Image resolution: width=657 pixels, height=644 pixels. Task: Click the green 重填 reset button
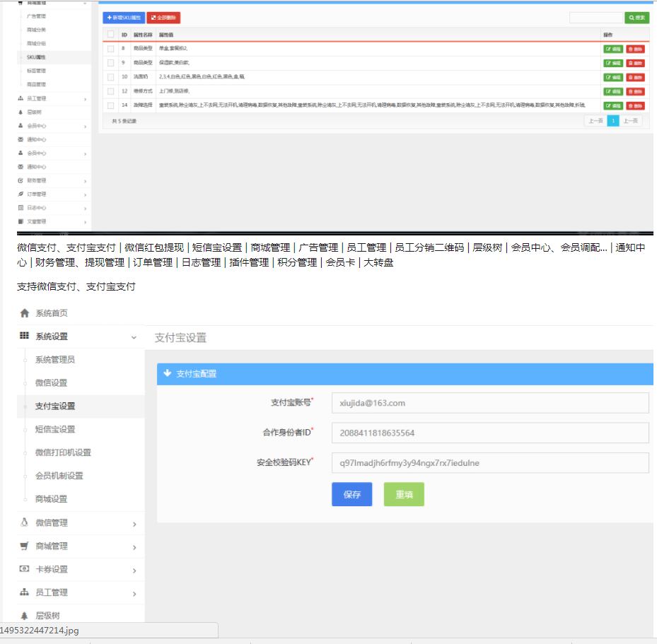pyautogui.click(x=404, y=495)
